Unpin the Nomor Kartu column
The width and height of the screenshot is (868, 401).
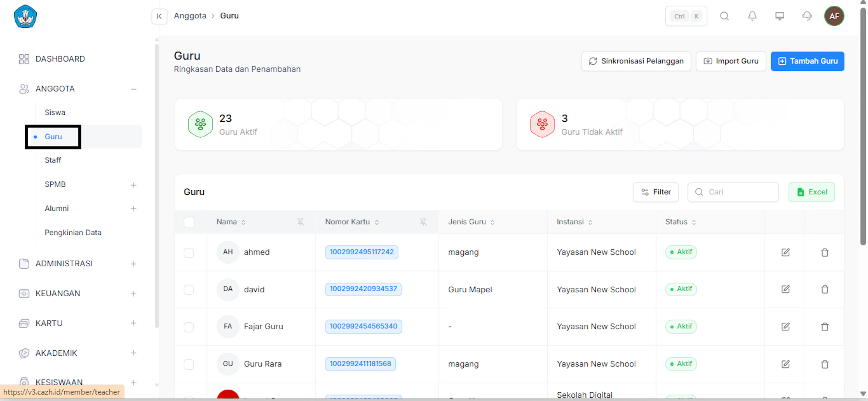tap(423, 222)
